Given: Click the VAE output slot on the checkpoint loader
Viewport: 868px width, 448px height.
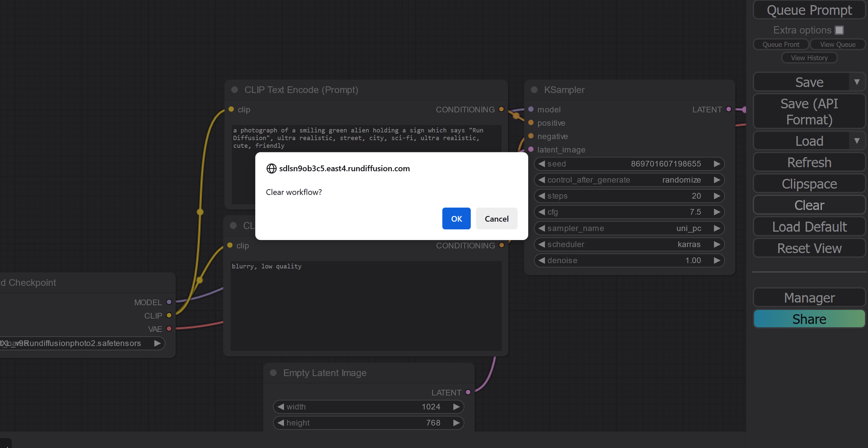Looking at the screenshot, I should point(169,329).
